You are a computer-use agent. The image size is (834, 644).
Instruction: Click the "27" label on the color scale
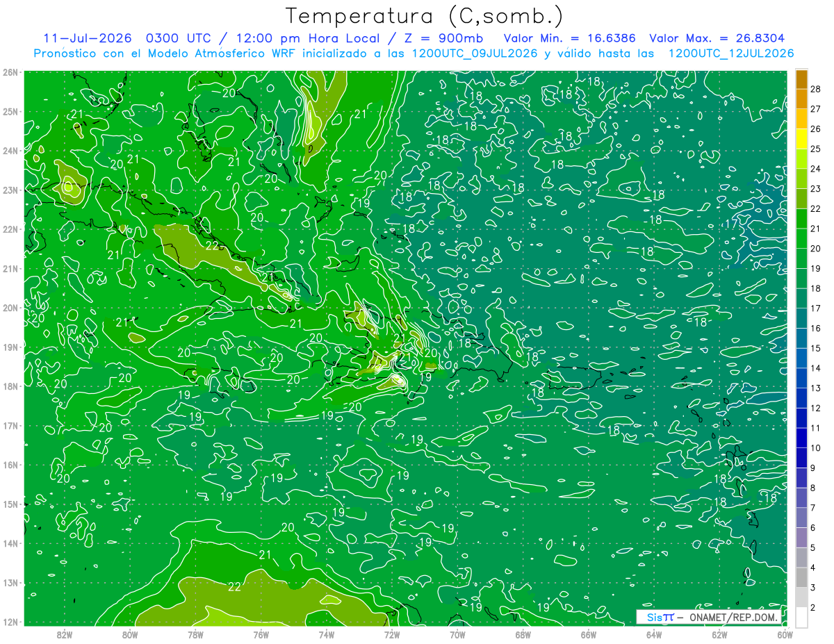pyautogui.click(x=816, y=109)
